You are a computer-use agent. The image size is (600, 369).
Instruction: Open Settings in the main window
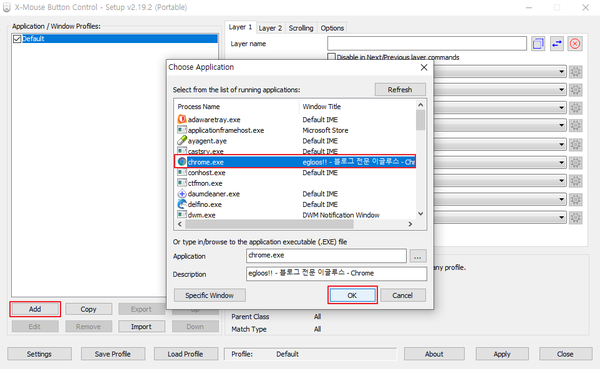(39, 354)
